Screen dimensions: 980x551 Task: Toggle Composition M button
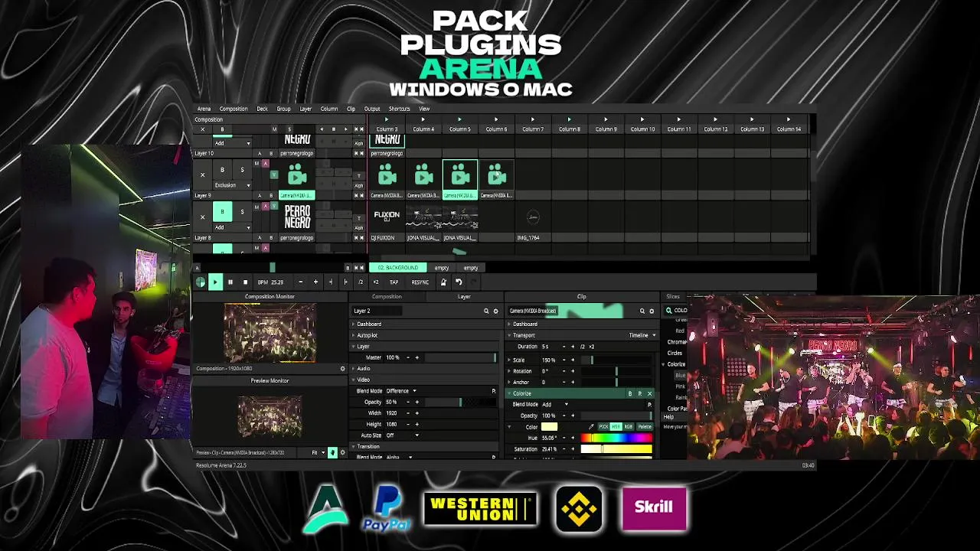click(x=274, y=129)
